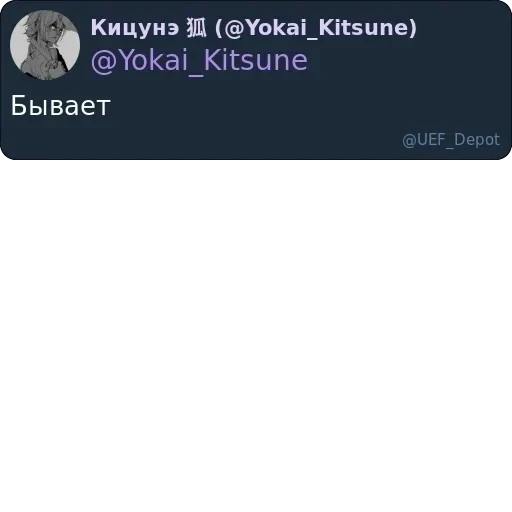Viewport: 512px width, 512px height.
Task: Click empty dark area right of Бывает
Action: click(300, 105)
